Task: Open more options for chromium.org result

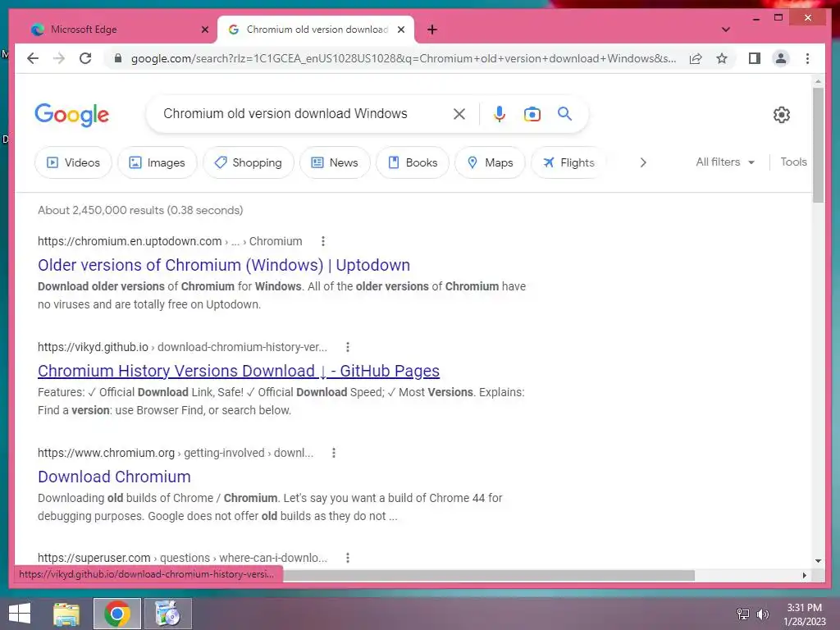Action: [x=334, y=453]
